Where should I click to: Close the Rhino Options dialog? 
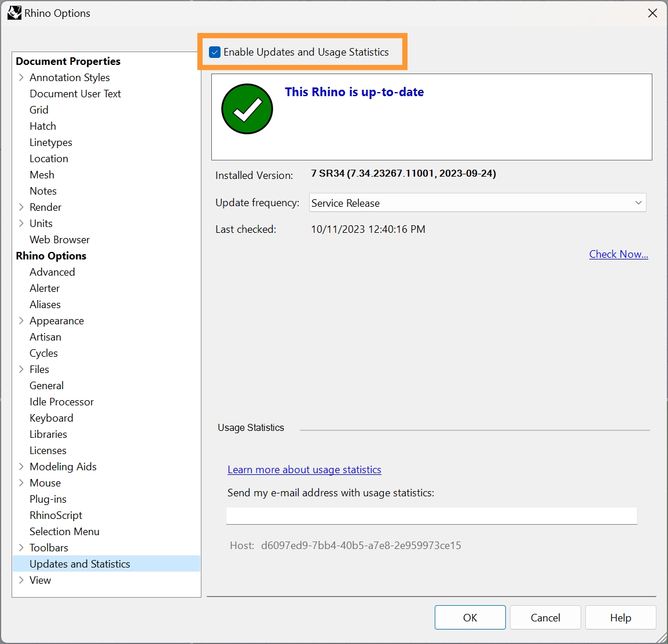652,13
